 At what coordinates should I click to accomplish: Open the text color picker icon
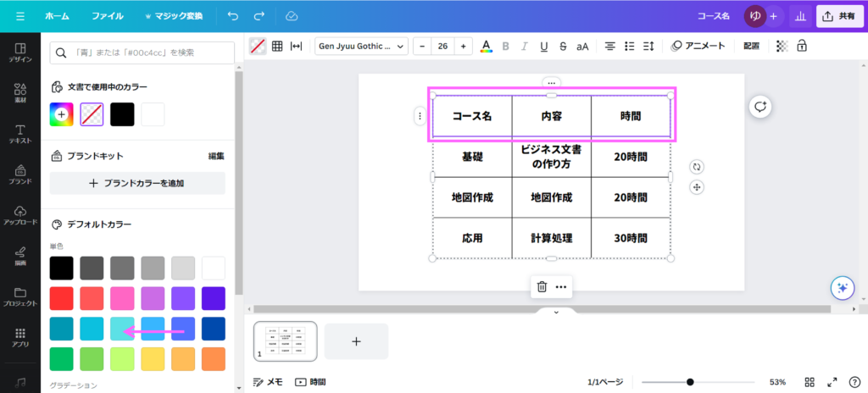486,47
